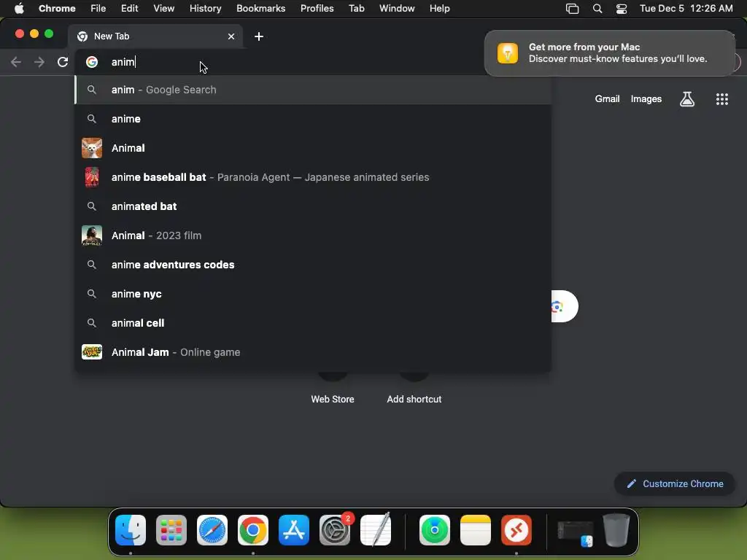Choose the 'anime baseball bat' suggestion

point(313,177)
